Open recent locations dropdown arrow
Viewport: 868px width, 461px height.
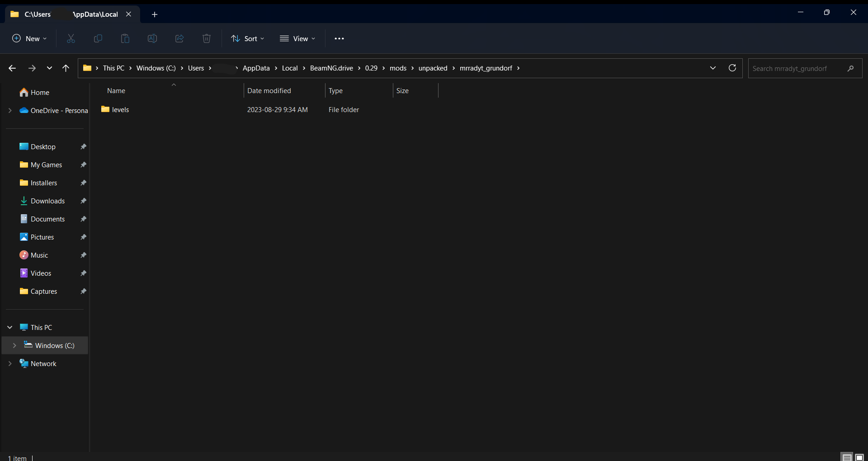click(49, 68)
